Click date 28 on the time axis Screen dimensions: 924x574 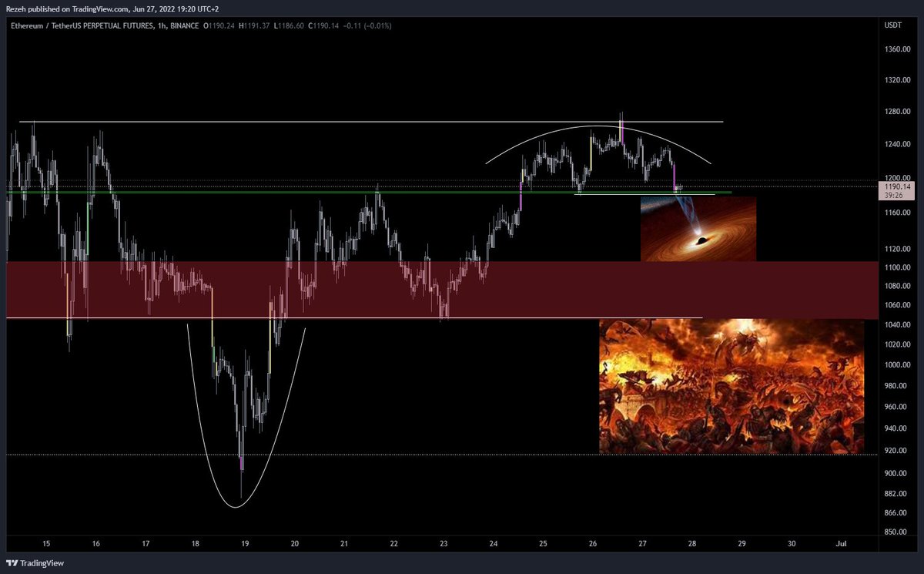pyautogui.click(x=692, y=544)
